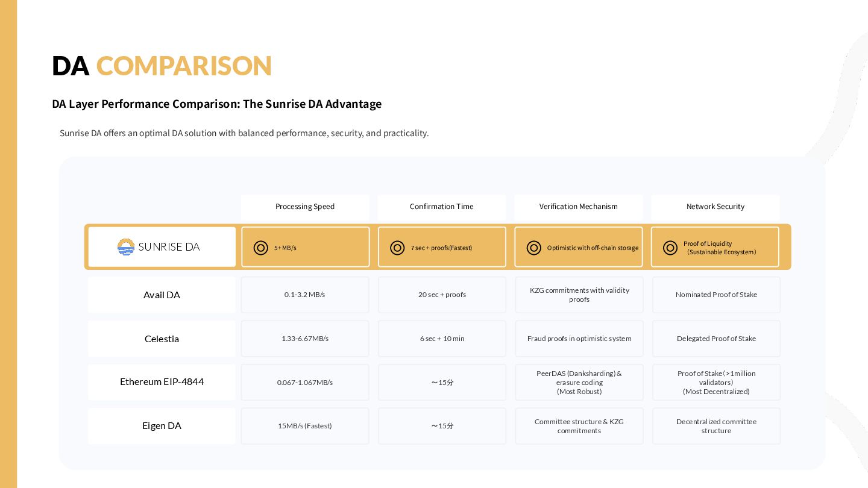Click the DA COMPARISON slide title
868x488 pixels.
tap(162, 66)
